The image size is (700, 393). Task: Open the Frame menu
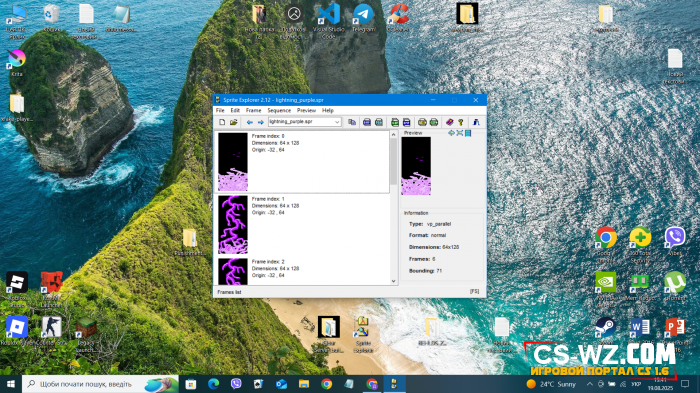coord(254,110)
